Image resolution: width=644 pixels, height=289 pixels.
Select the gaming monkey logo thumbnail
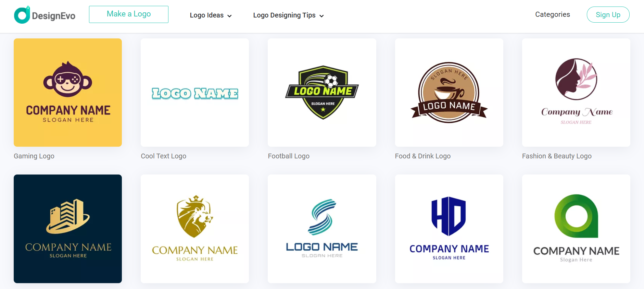click(68, 93)
